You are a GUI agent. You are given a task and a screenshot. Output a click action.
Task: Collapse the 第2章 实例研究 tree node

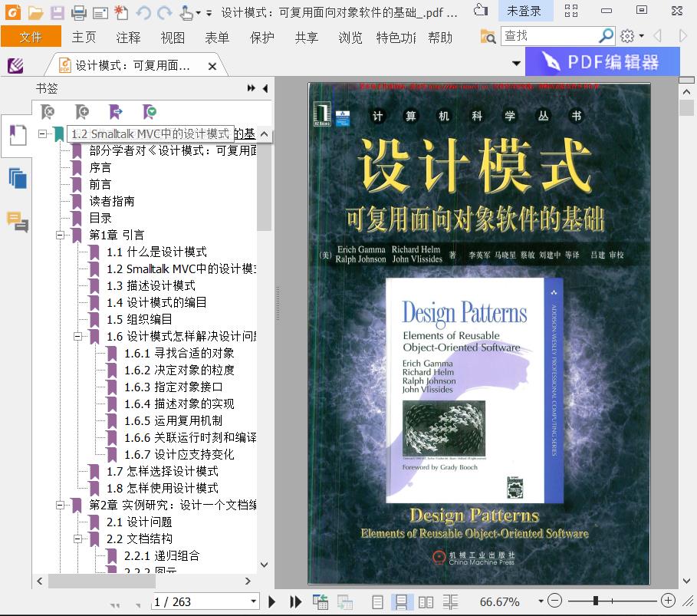tap(60, 505)
